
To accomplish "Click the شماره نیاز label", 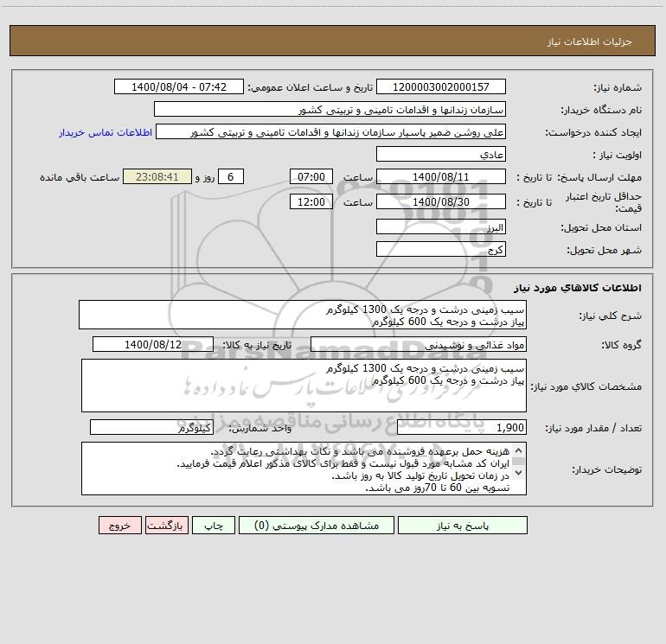I will coord(618,87).
